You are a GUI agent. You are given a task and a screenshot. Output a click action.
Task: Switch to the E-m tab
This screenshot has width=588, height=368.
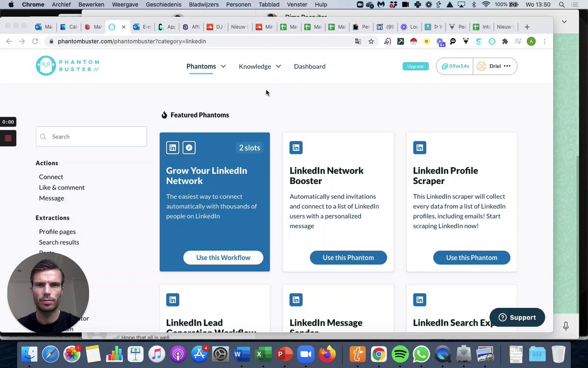pos(141,27)
